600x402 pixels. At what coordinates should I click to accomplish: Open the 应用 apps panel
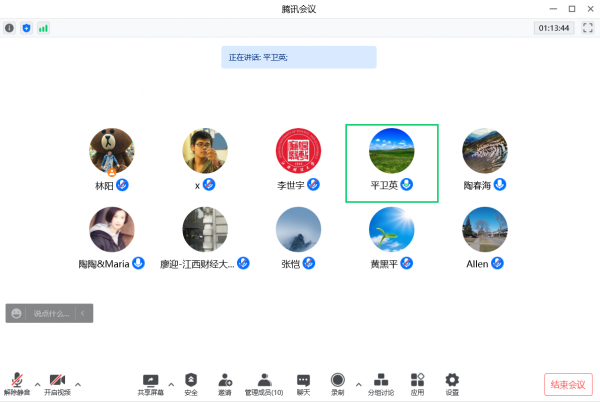tap(417, 382)
